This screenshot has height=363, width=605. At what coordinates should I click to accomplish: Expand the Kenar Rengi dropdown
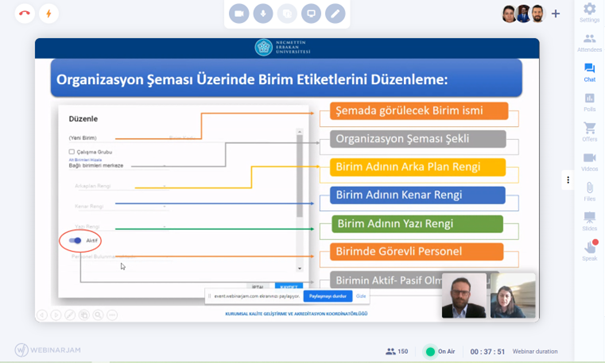point(121,206)
